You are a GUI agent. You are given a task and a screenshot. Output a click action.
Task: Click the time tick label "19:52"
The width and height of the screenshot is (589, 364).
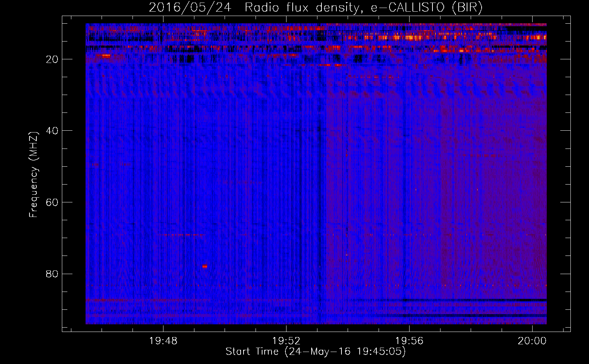[286, 341]
